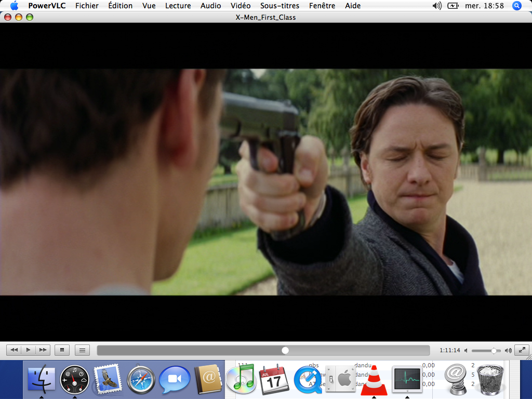Set full volume with the loud speaker icon
Screen dimensions: 532x399
click(508, 351)
